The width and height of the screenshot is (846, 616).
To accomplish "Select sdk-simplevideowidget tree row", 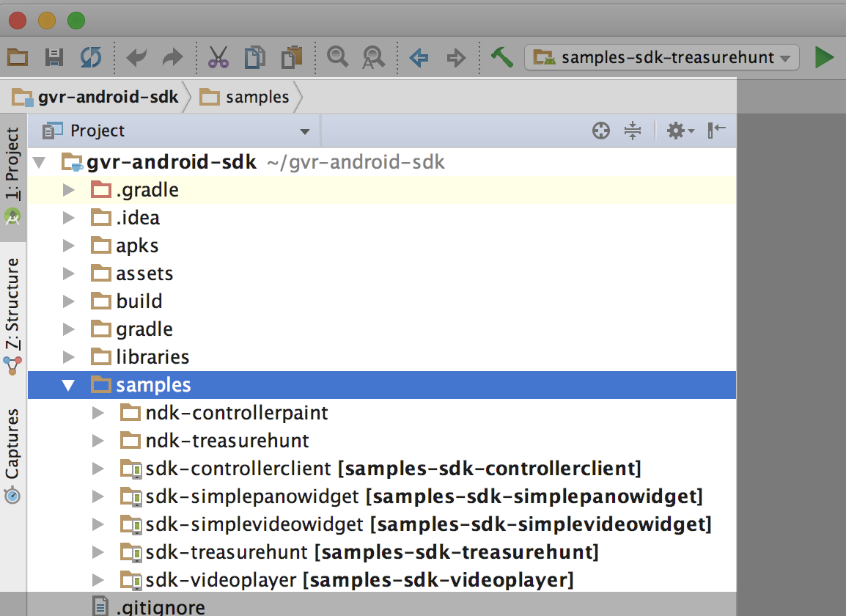I will [x=382, y=524].
